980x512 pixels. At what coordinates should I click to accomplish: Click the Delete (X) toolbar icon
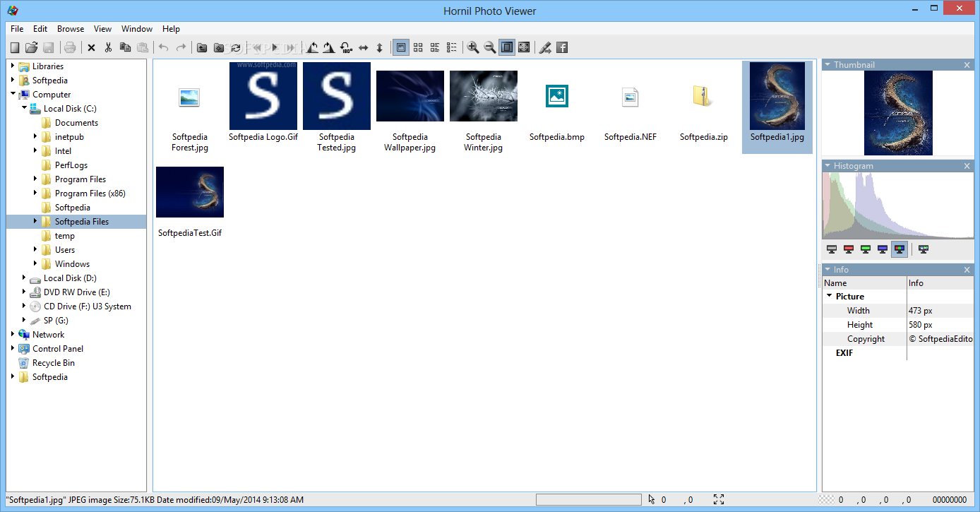[91, 47]
